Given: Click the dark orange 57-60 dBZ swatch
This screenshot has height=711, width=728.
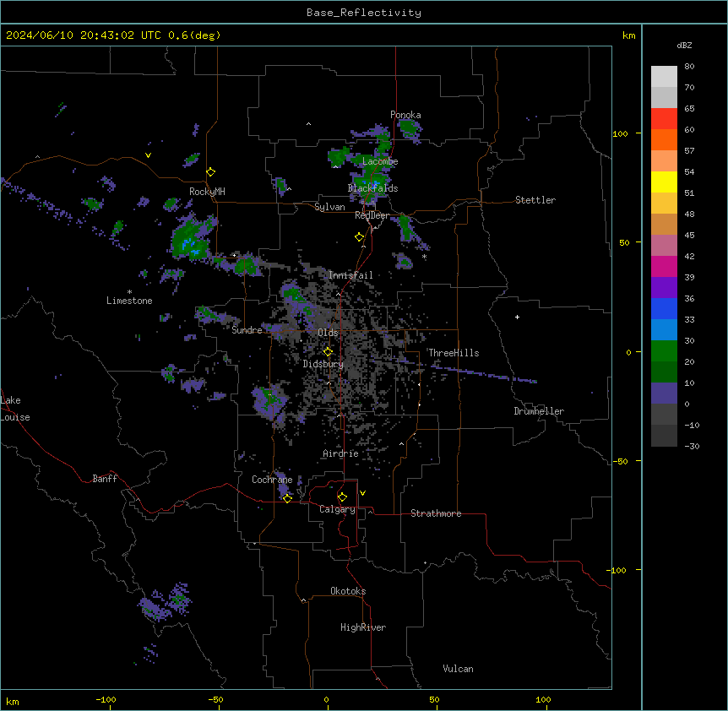Looking at the screenshot, I should (x=664, y=139).
